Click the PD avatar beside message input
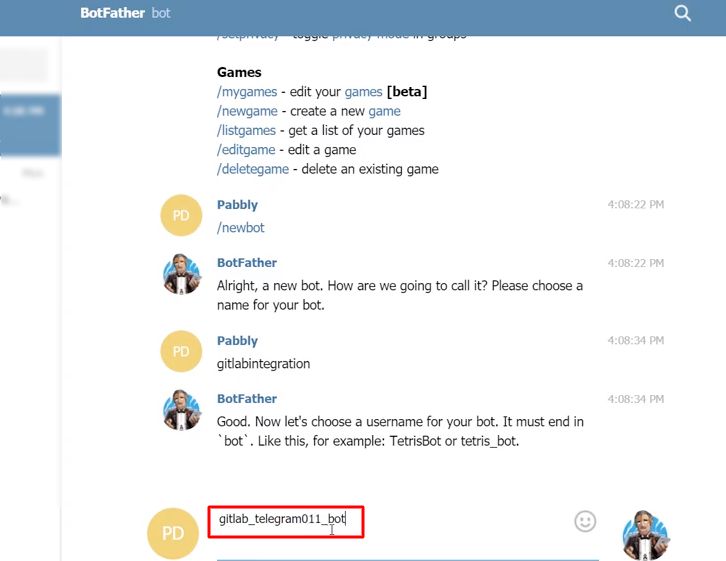Image resolution: width=726 pixels, height=561 pixels. click(173, 534)
